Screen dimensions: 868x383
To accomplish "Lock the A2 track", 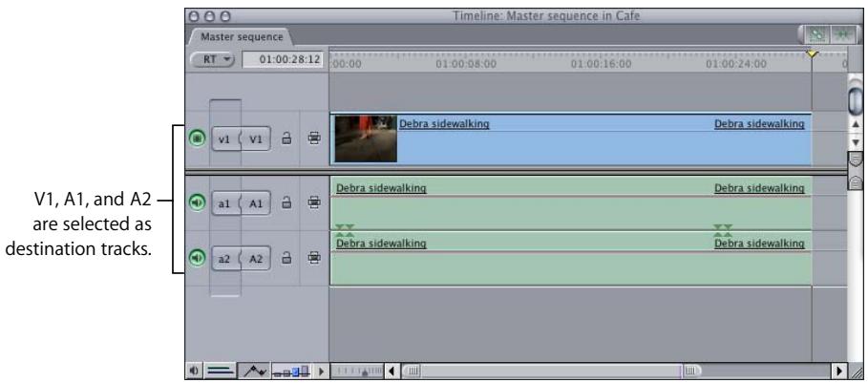I will (286, 257).
